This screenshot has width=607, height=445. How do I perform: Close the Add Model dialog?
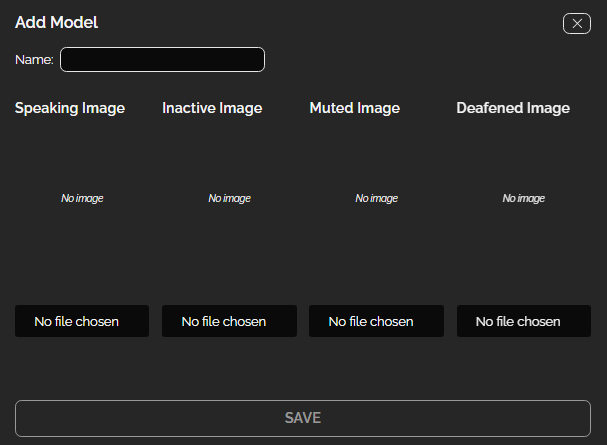tap(576, 24)
